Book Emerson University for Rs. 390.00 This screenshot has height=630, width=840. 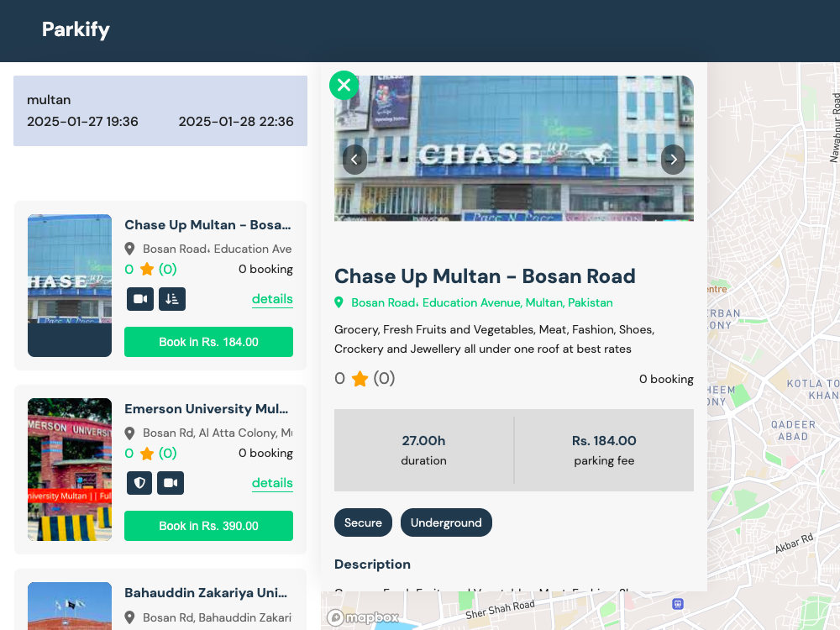click(x=208, y=526)
